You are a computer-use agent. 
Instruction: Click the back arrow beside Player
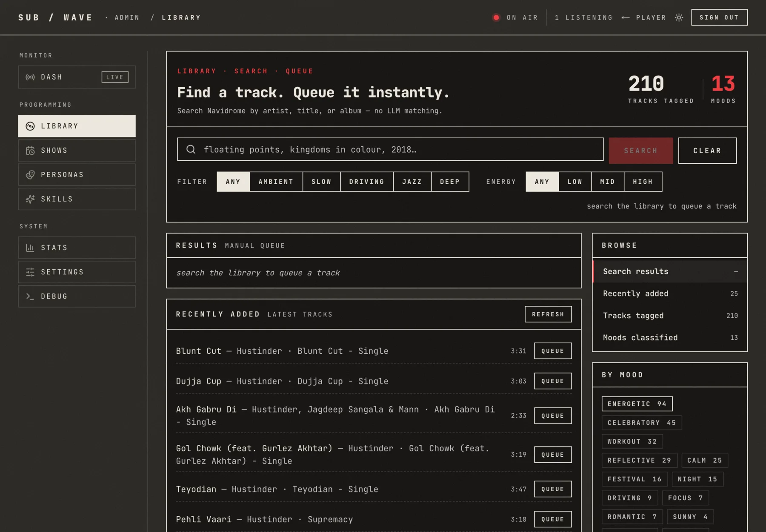click(x=626, y=17)
